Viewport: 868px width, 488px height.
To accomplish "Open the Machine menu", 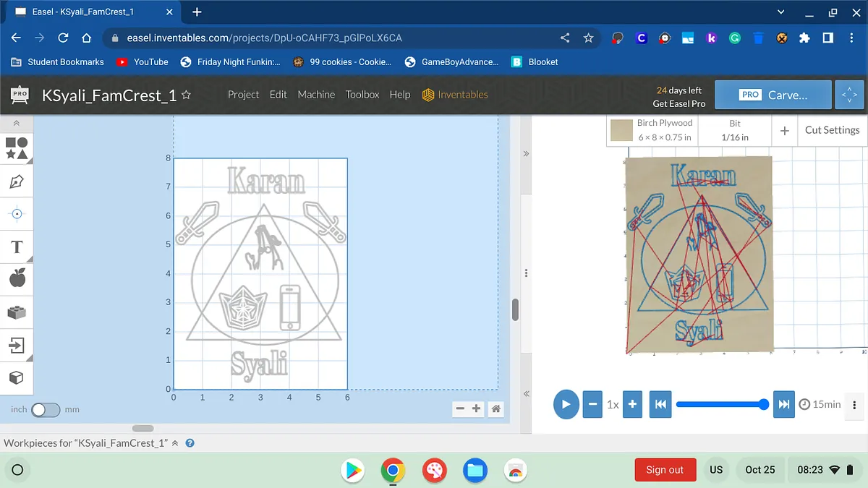I will click(x=316, y=95).
